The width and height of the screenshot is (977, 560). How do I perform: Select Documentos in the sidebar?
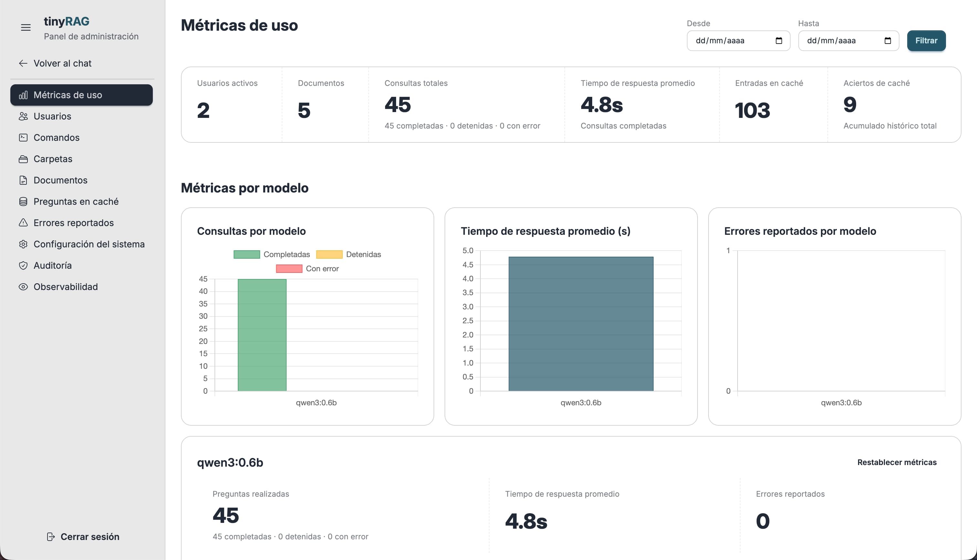81,180
